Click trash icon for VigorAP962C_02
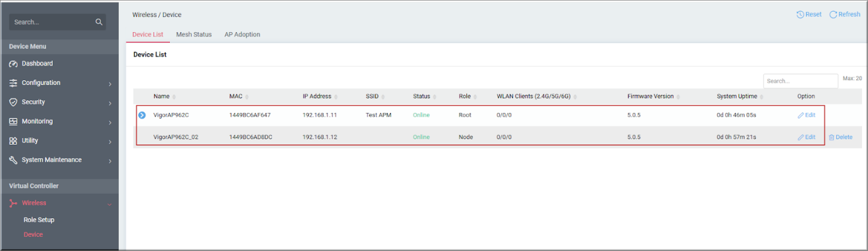The width and height of the screenshot is (868, 251). [832, 137]
